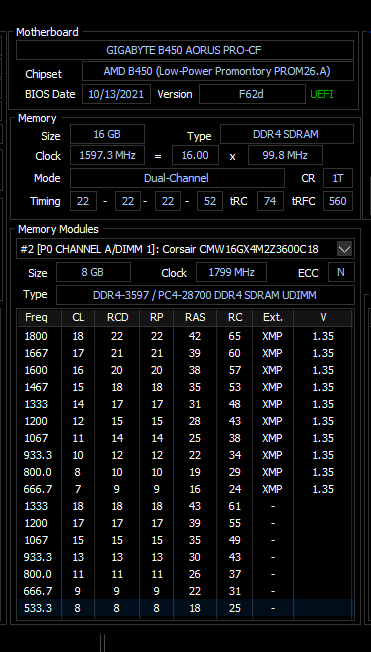Click the GIGABYTE B450 AORUS PRO-CF motherboard field
371x652 pixels.
point(185,50)
